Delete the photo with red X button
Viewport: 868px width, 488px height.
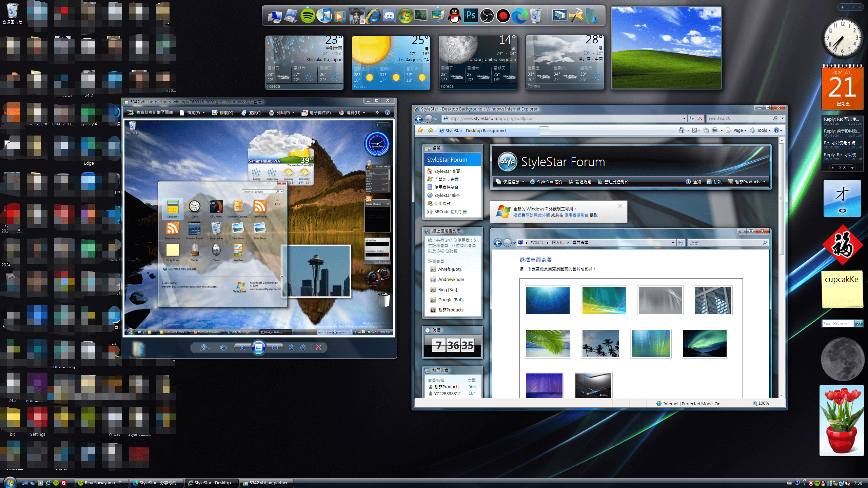[318, 347]
